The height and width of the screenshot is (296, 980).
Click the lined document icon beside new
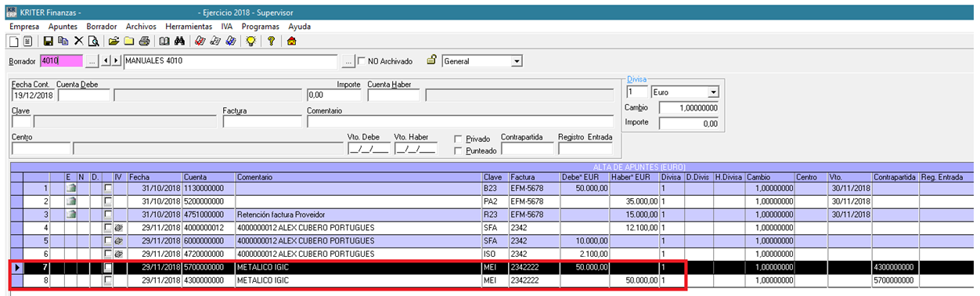[x=27, y=41]
